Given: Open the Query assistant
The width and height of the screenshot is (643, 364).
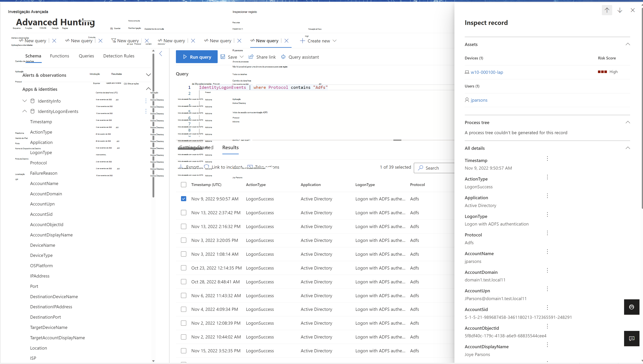Looking at the screenshot, I should (300, 57).
